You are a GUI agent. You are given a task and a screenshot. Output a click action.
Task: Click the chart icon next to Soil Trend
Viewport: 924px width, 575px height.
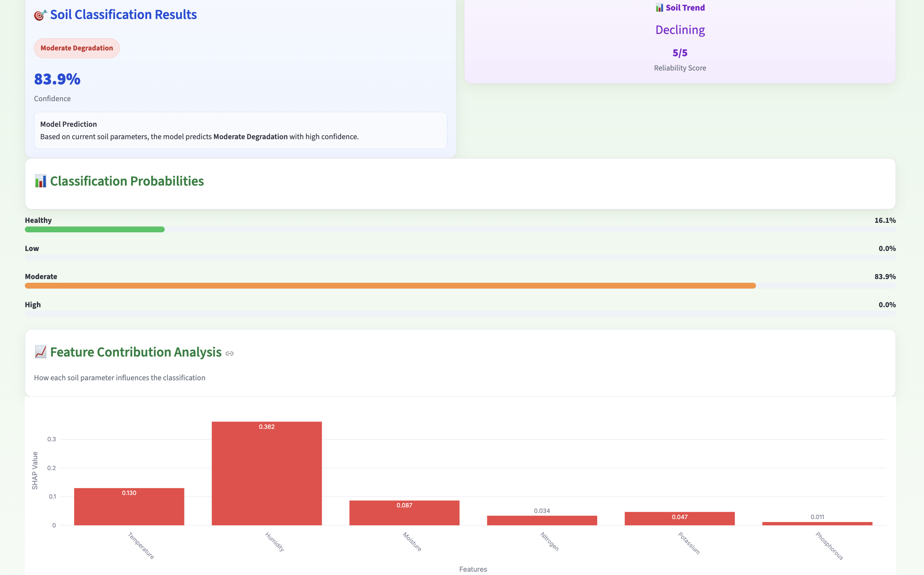click(x=659, y=8)
